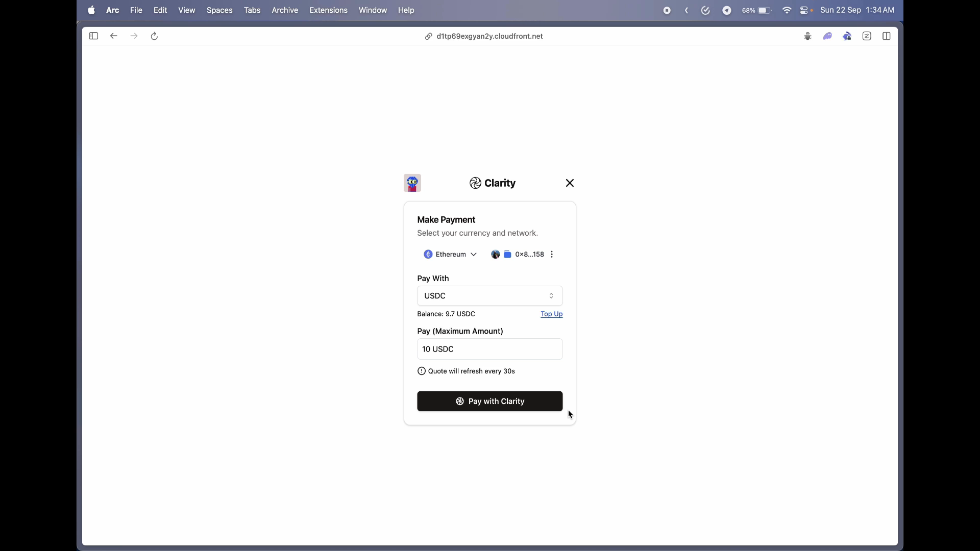This screenshot has height=551, width=980.
Task: Open the Archive menu
Action: [x=285, y=10]
